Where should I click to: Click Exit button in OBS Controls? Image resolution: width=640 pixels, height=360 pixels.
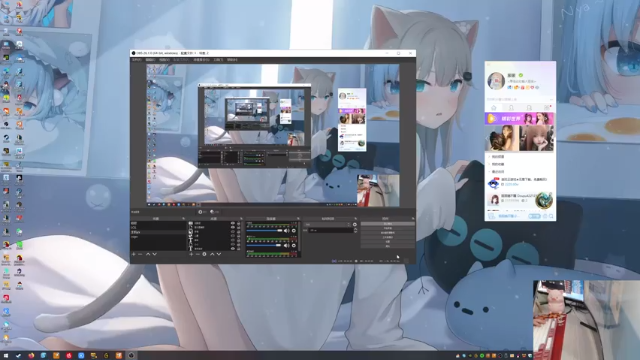click(388, 246)
